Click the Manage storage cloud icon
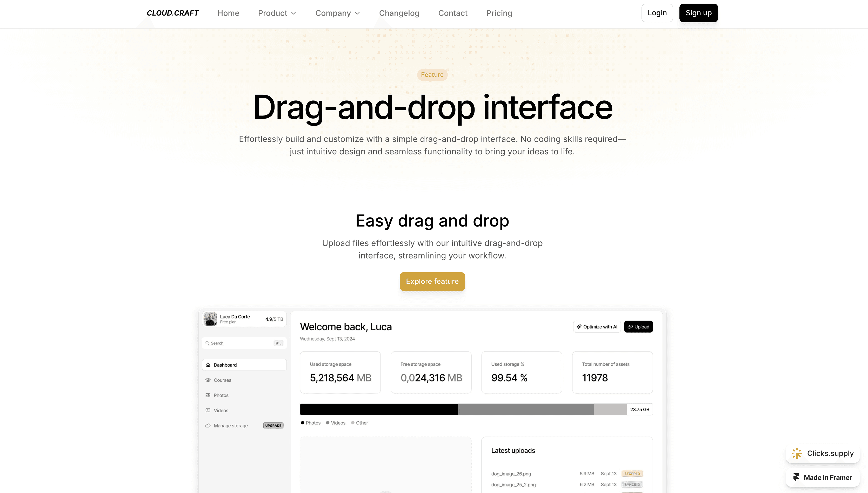868x493 pixels. tap(208, 426)
